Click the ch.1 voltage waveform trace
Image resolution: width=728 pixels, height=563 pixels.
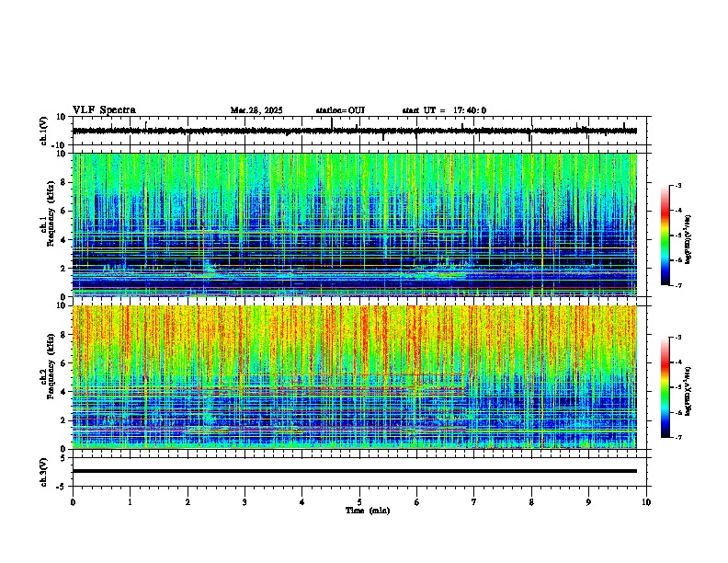tap(355, 131)
